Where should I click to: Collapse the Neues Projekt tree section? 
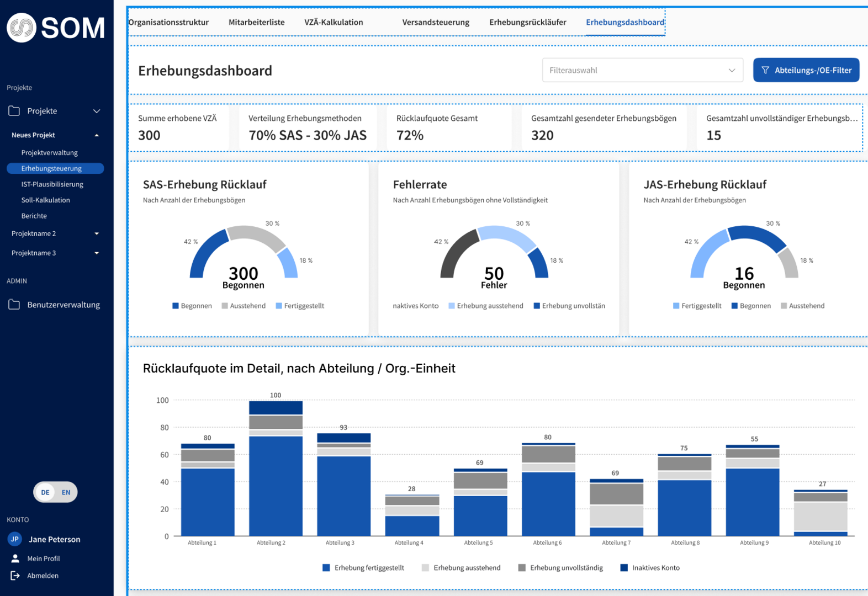(97, 135)
